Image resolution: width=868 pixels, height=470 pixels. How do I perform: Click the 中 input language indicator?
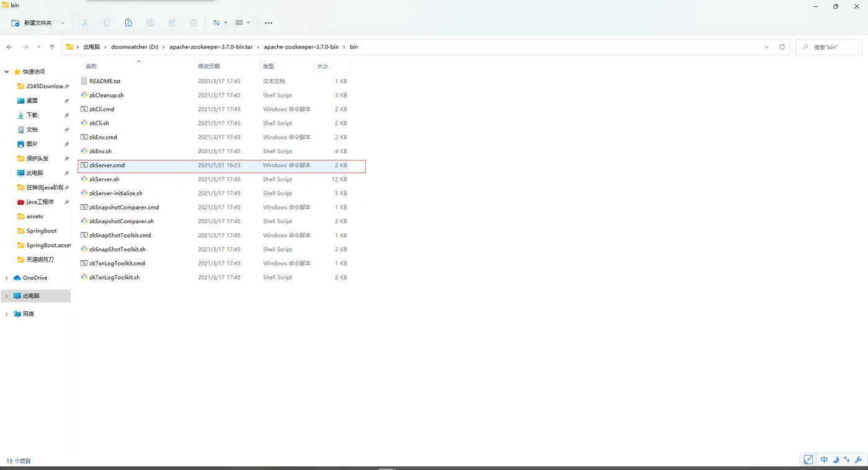(824, 460)
